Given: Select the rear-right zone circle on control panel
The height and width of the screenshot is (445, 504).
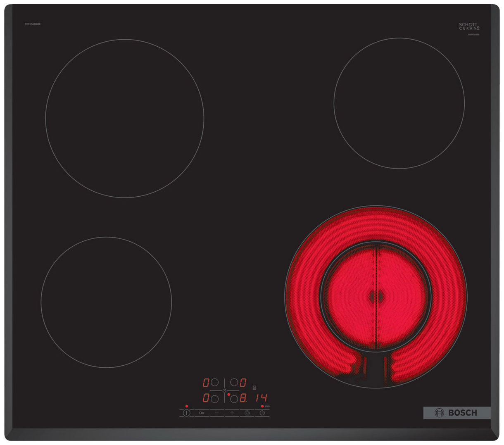Looking at the screenshot, I should 233,383.
